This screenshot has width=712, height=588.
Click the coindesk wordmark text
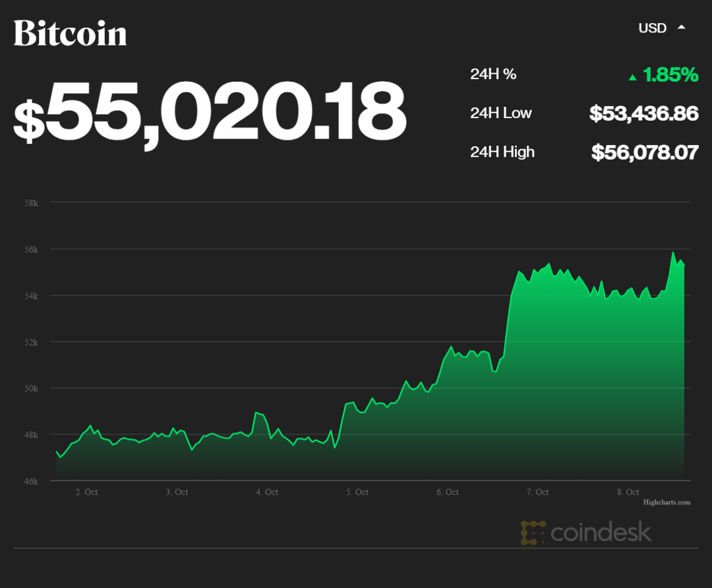click(601, 533)
